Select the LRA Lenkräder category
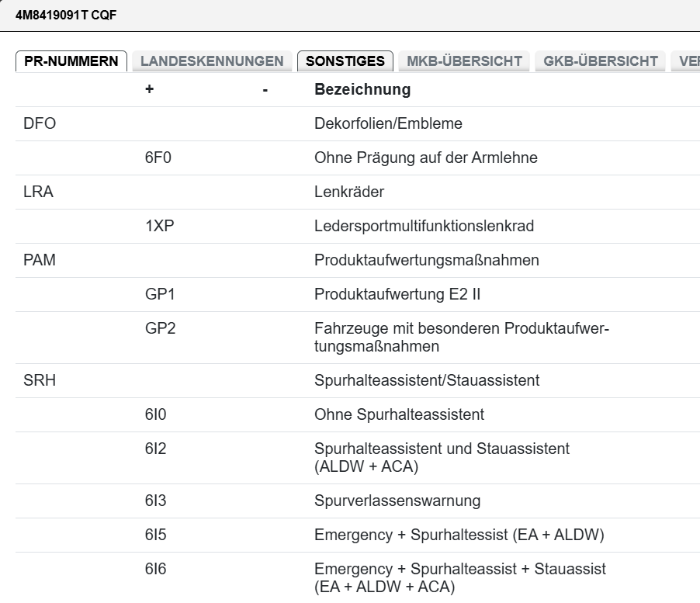This screenshot has height=603, width=700. (x=40, y=192)
